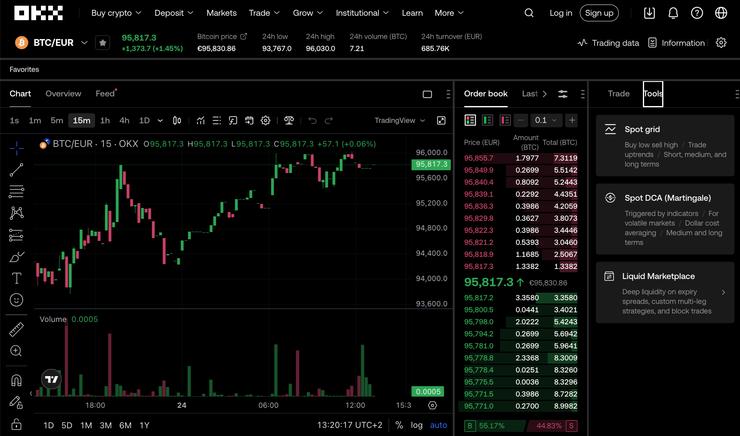Toggle log scale on chart
Image resolution: width=740 pixels, height=436 pixels.
point(416,425)
